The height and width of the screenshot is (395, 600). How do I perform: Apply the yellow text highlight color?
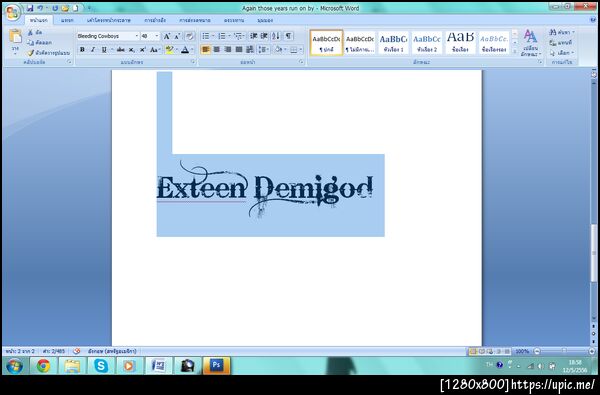coord(169,50)
